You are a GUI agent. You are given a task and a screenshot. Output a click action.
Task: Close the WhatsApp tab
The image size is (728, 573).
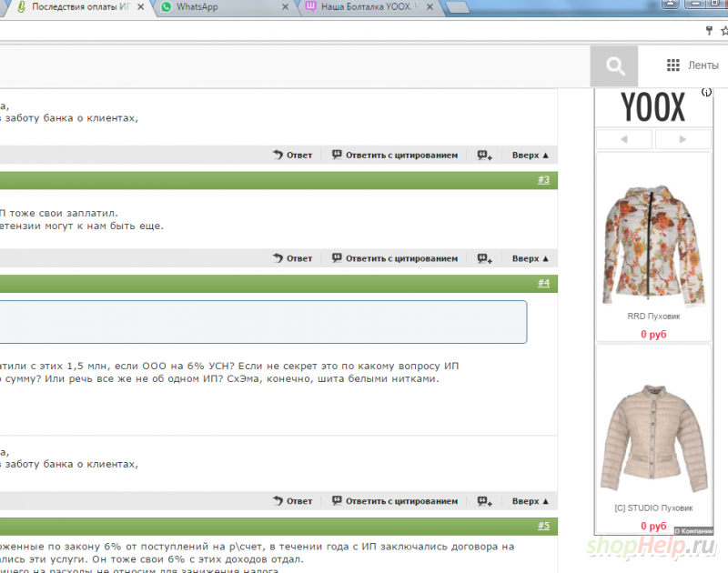[285, 7]
